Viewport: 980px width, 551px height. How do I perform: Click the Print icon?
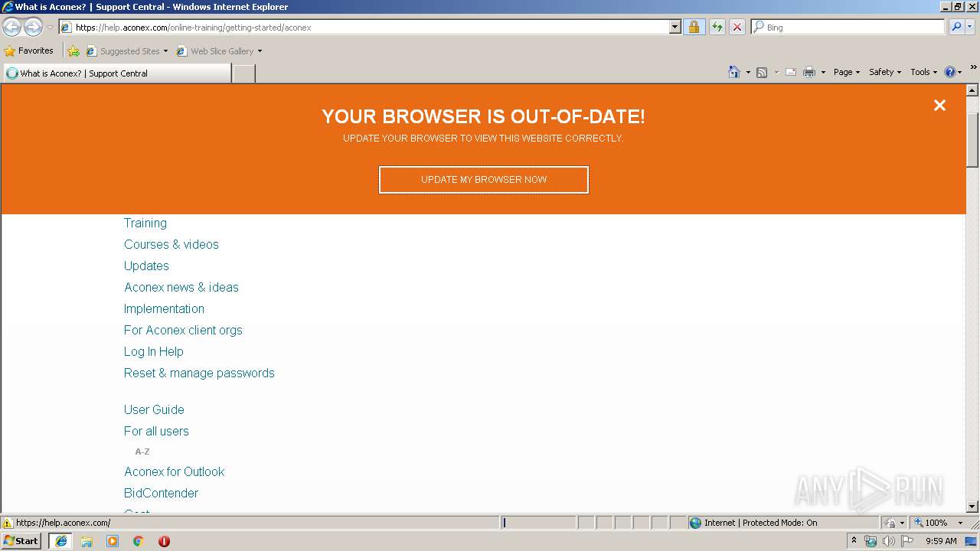[809, 72]
